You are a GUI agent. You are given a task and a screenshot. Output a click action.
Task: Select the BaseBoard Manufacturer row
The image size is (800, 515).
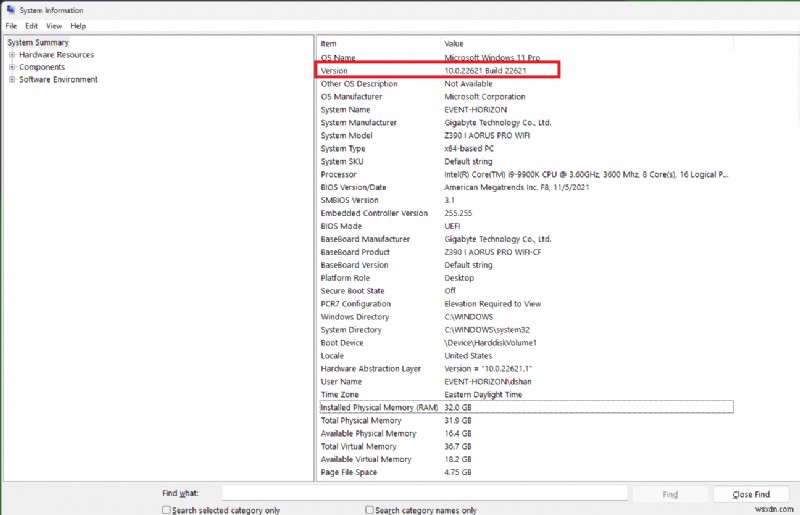coord(525,239)
